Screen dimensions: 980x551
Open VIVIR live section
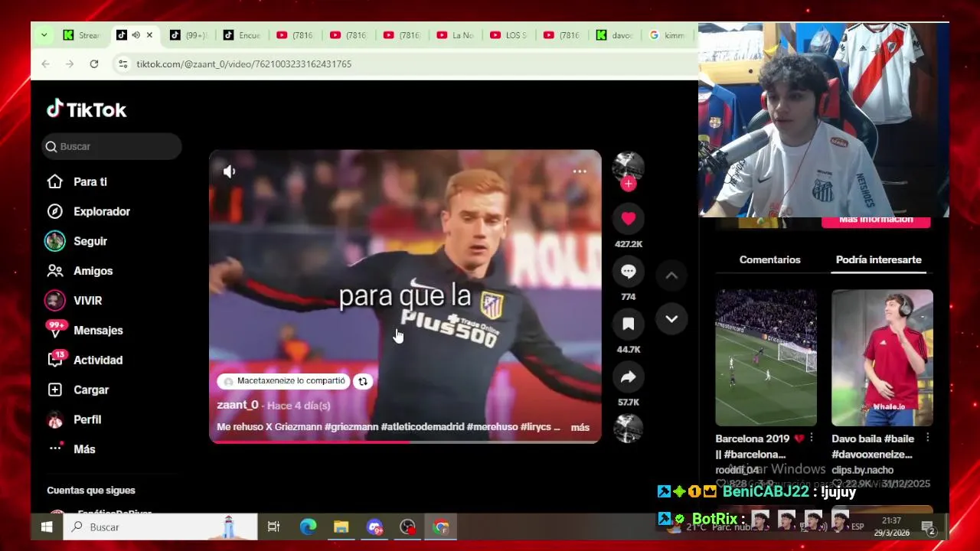(74, 301)
